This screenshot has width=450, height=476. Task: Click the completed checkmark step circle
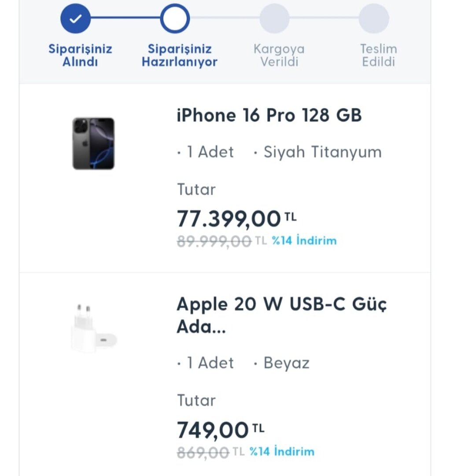(x=76, y=19)
